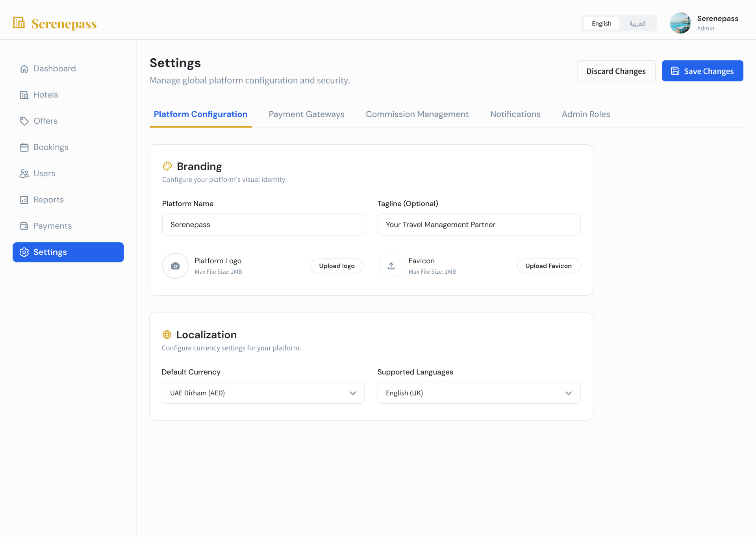
Task: Click the Save Changes button
Action: pyautogui.click(x=702, y=71)
